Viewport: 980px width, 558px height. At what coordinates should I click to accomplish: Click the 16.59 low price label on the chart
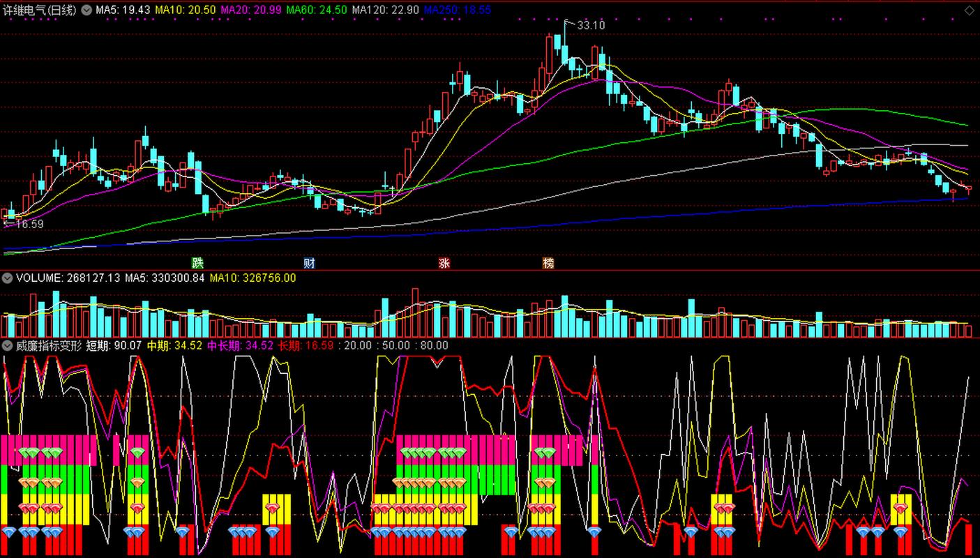coord(29,224)
